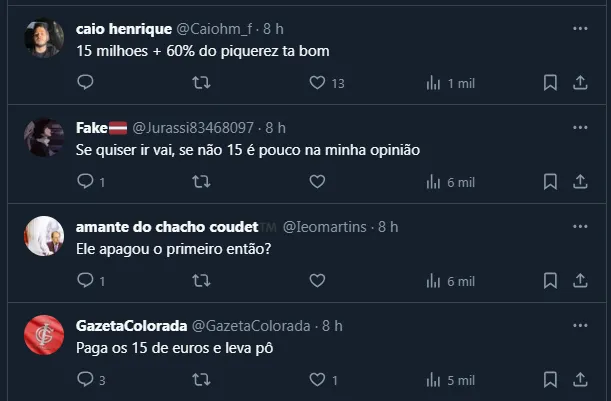The width and height of the screenshot is (611, 401).
Task: Share caio henrique's tweet
Action: pyautogui.click(x=580, y=83)
